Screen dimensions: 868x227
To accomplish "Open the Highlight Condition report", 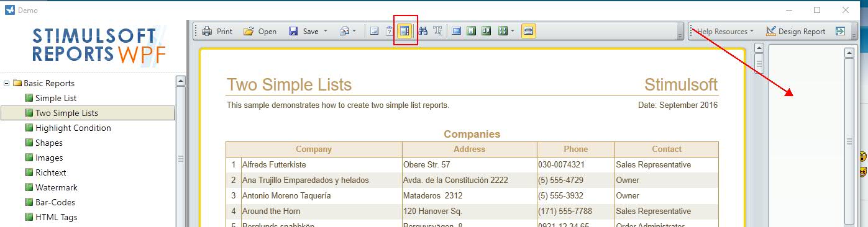I will point(73,128).
